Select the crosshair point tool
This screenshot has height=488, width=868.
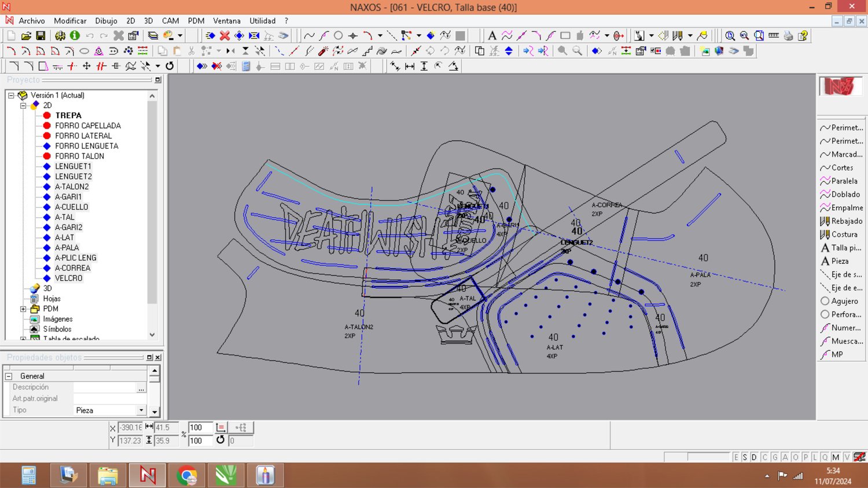(352, 35)
